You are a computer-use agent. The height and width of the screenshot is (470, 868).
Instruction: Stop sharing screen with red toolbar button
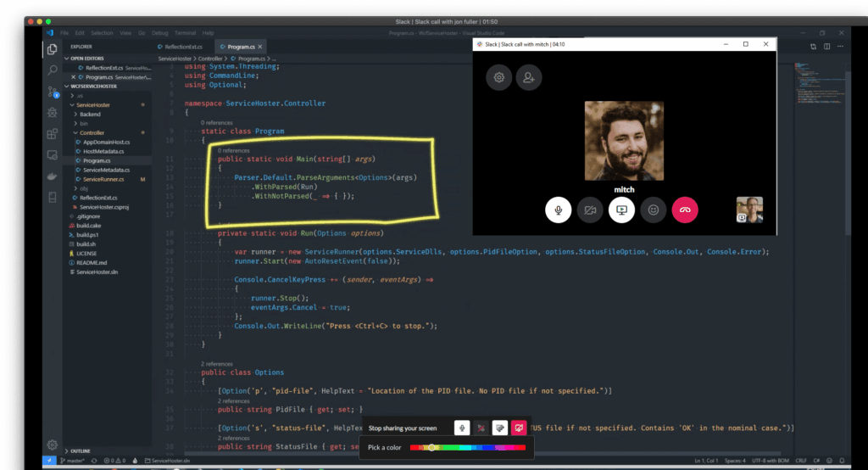[519, 428]
